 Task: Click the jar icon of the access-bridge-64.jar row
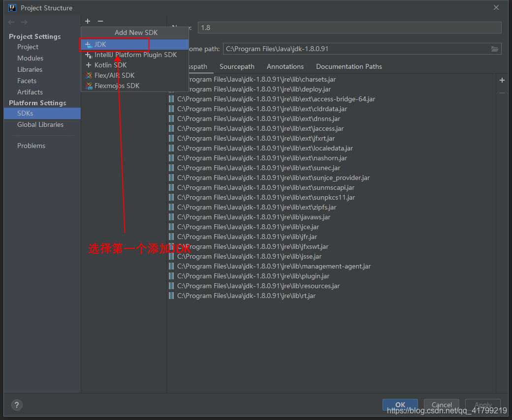point(171,99)
